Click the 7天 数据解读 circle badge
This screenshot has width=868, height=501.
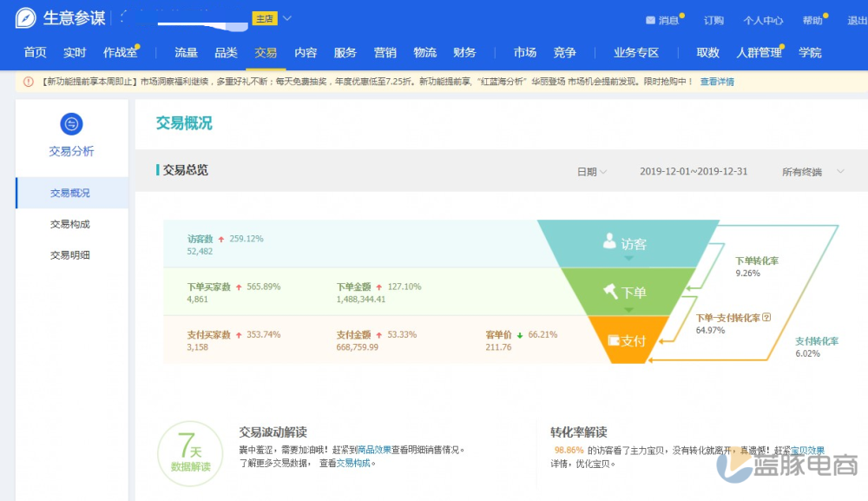point(190,454)
